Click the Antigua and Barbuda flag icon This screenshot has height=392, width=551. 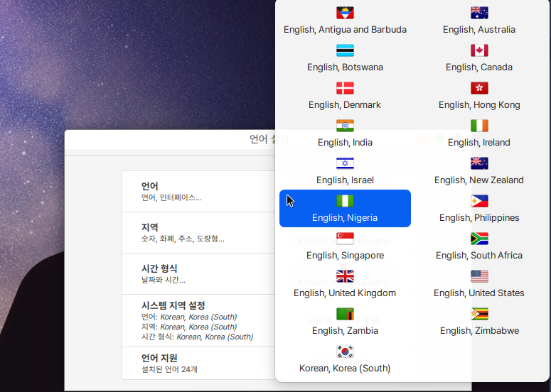click(345, 13)
